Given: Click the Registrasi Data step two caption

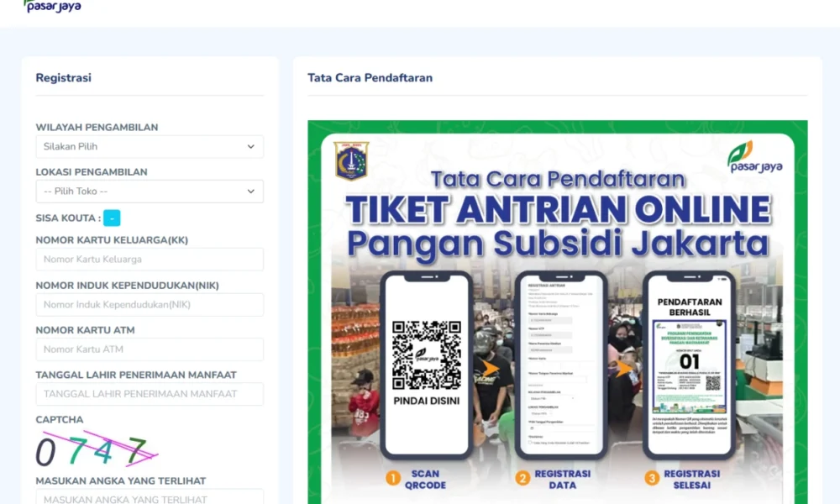Looking at the screenshot, I should coord(562,480).
